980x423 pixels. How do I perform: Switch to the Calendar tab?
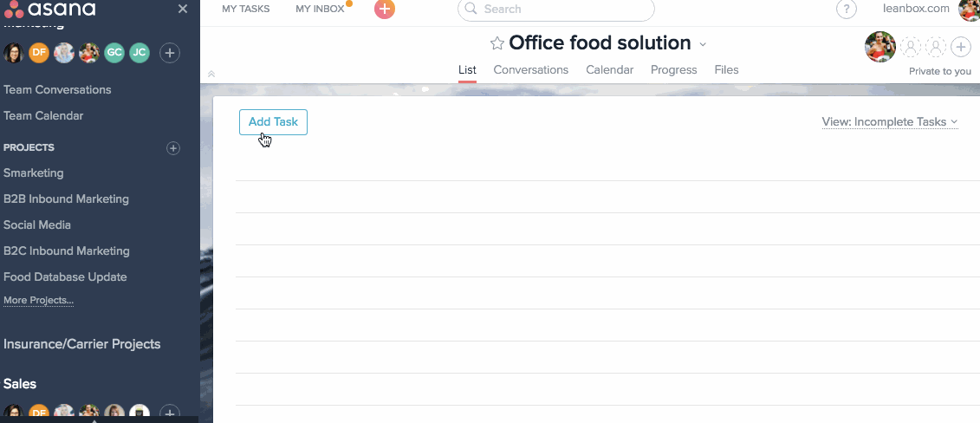[609, 70]
